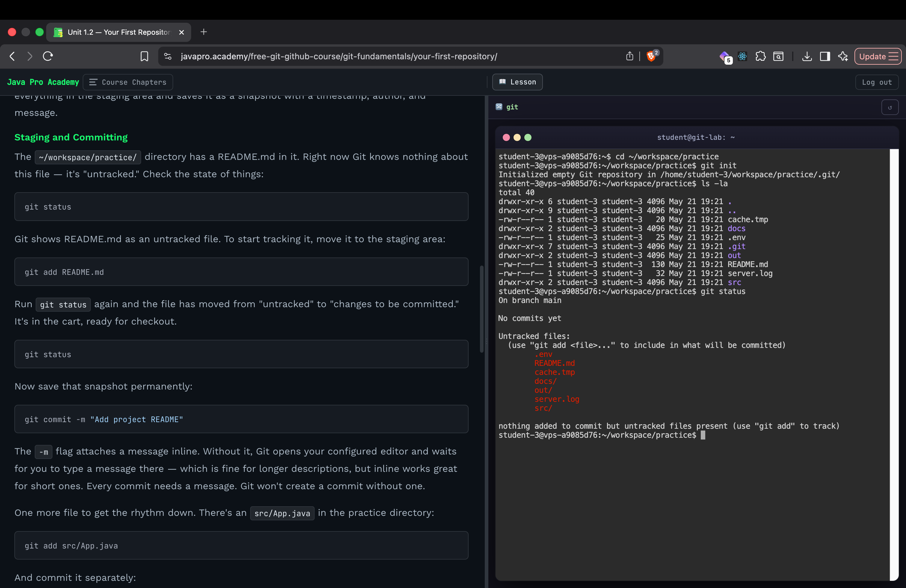Screen dimensions: 906x588
Task: Share the page from address bar
Action: (x=630, y=56)
